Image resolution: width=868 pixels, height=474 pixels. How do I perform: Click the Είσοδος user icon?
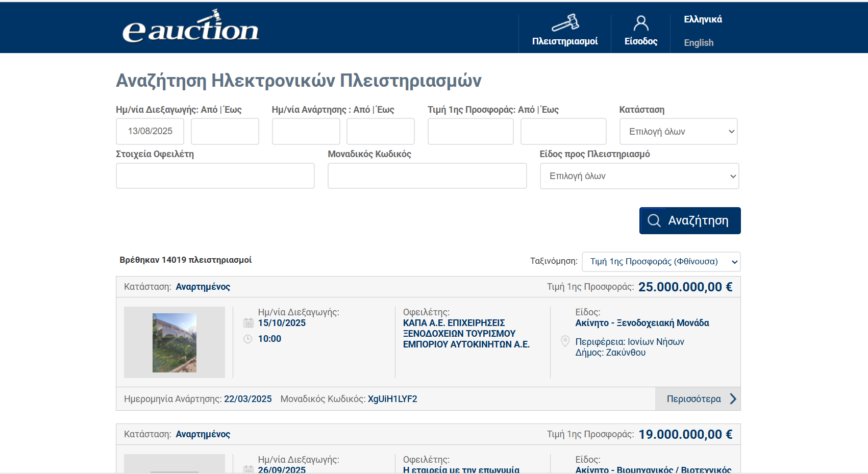coord(641,23)
